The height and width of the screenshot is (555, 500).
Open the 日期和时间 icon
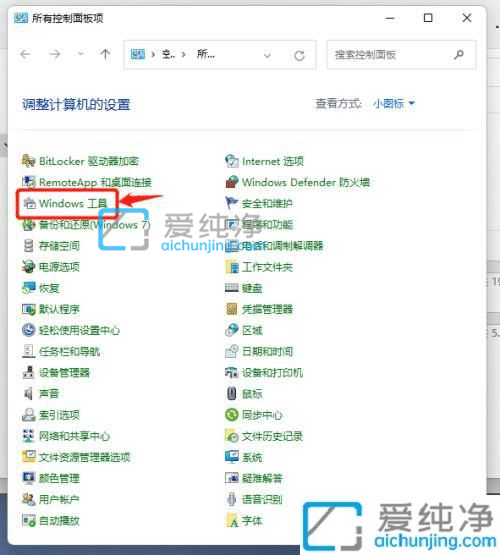[x=232, y=351]
